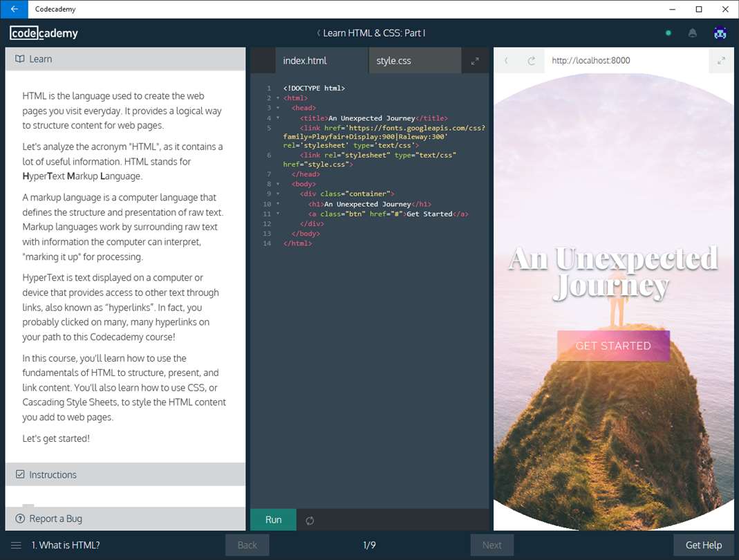This screenshot has height=560, width=739.
Task: Click the Learn section header
Action: coord(125,59)
